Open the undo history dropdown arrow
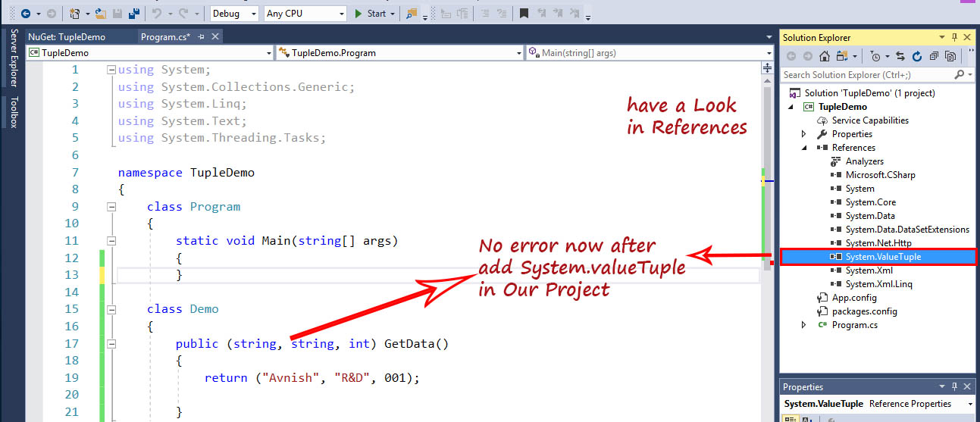The height and width of the screenshot is (422, 980). (169, 14)
